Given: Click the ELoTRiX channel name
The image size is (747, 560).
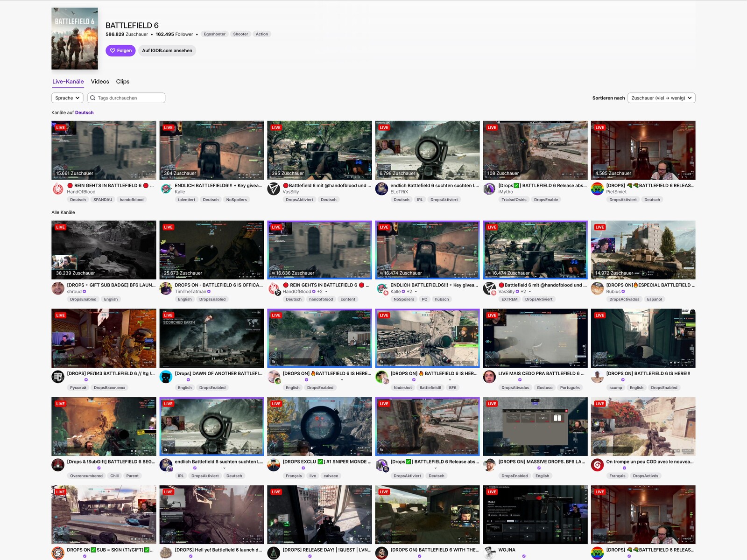Looking at the screenshot, I should [x=399, y=192].
